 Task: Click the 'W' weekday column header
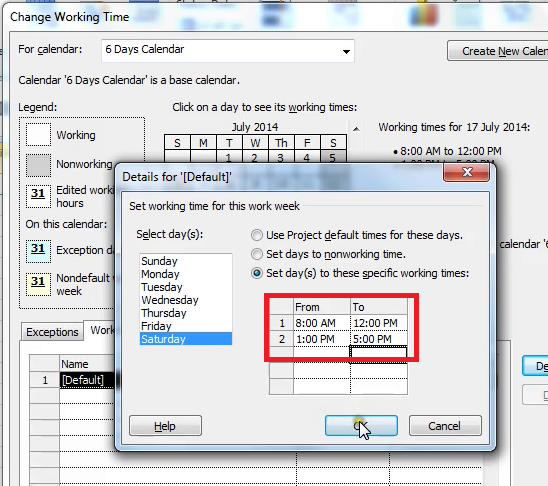tap(255, 143)
